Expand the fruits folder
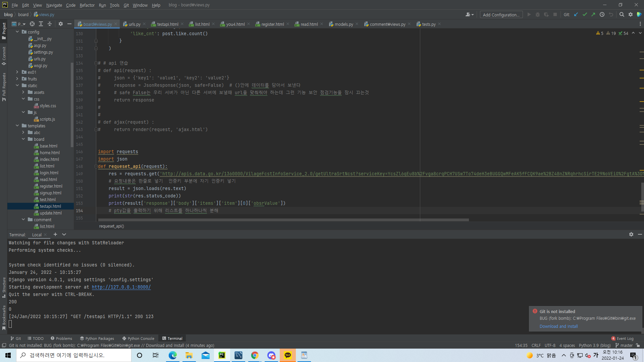644x362 pixels. coord(17,79)
